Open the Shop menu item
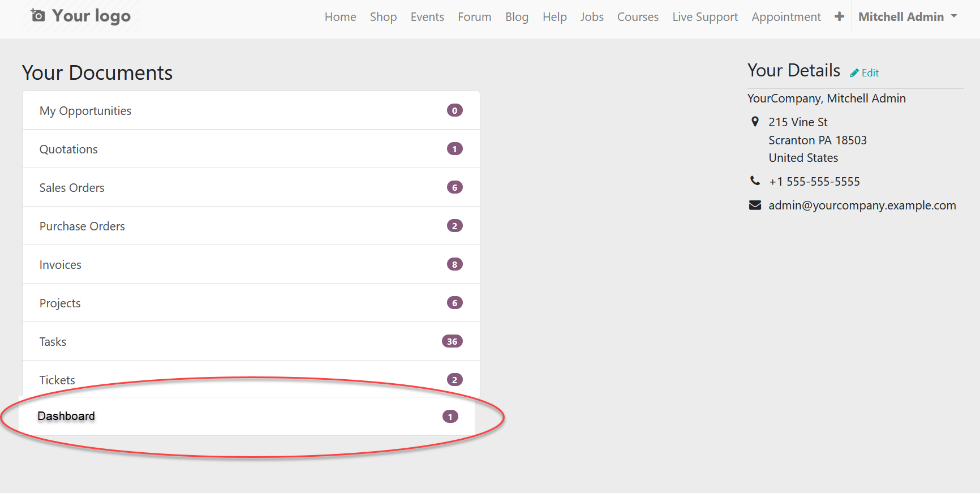The height and width of the screenshot is (493, 980). point(383,17)
